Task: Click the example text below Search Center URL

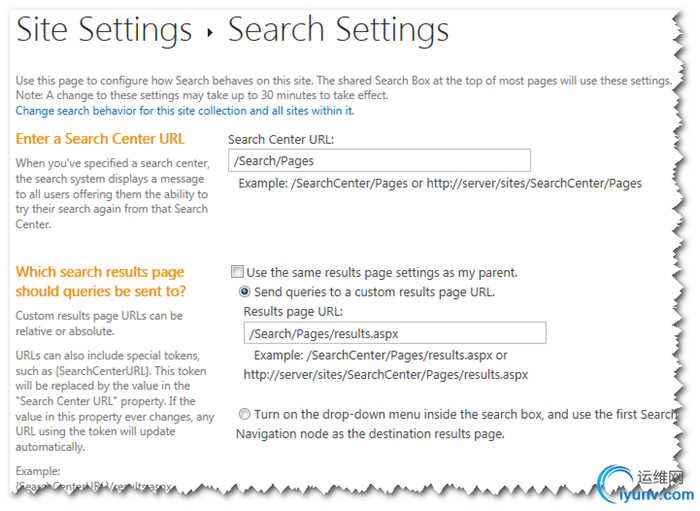Action: [x=440, y=183]
